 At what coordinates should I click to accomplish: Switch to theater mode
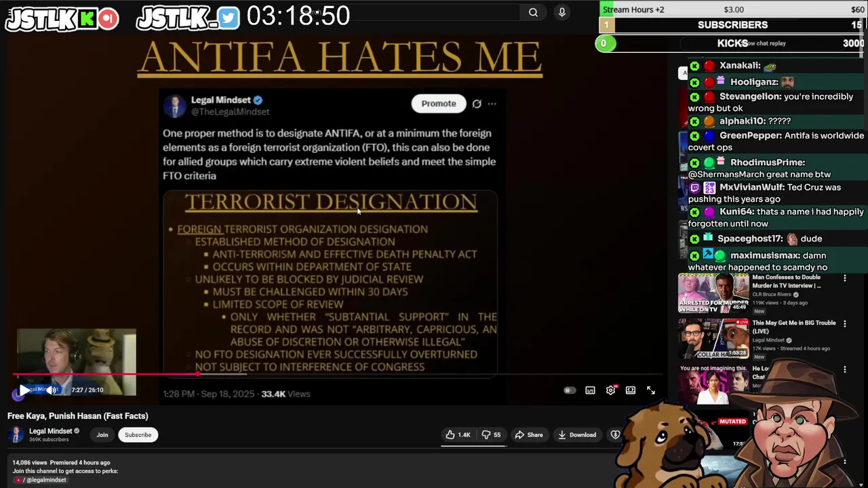[x=631, y=390]
